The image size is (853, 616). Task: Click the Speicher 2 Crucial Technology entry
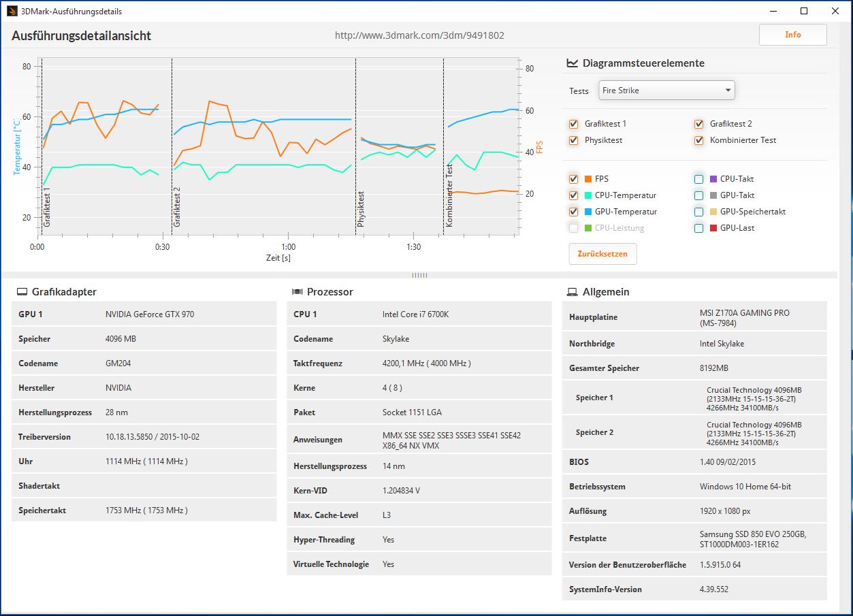(754, 434)
